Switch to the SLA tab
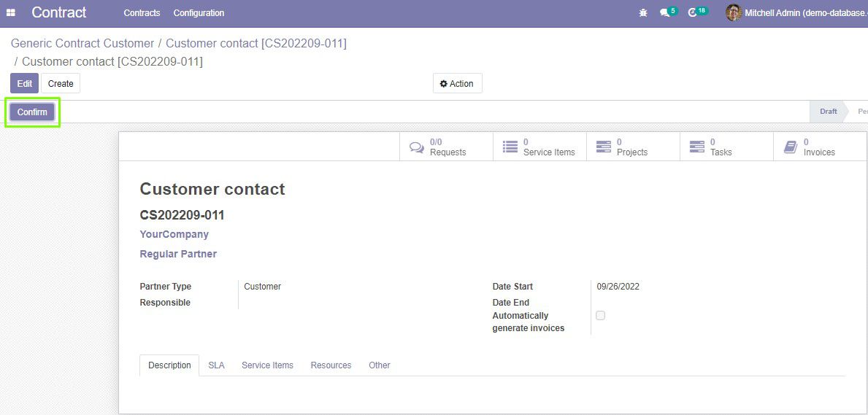Screen dimensions: 868x415 [216, 365]
